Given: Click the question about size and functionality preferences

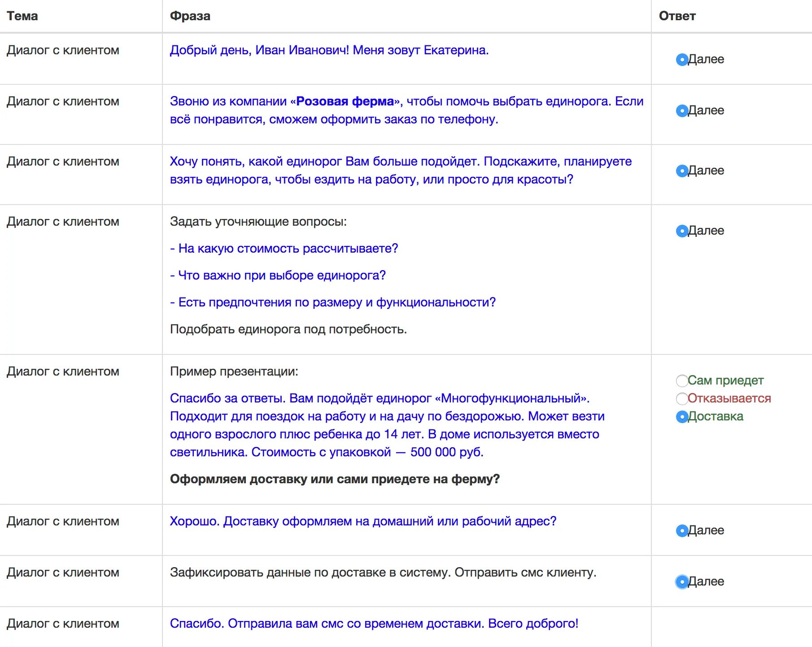Looking at the screenshot, I should pyautogui.click(x=336, y=302).
